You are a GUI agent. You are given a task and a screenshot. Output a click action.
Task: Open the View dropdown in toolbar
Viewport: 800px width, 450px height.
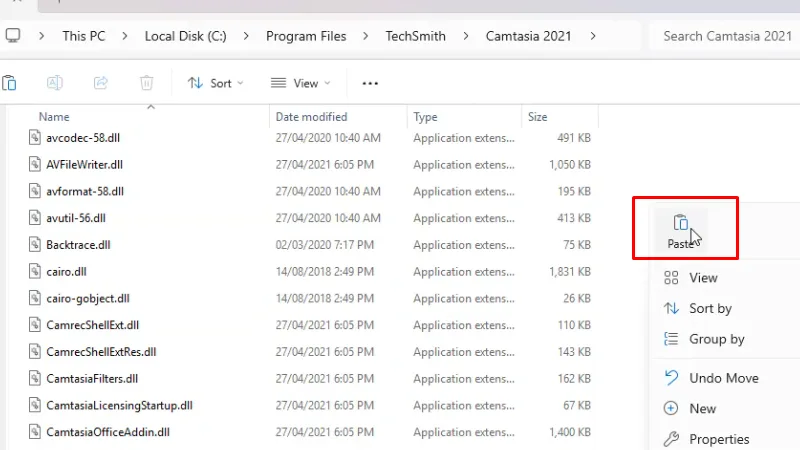click(300, 83)
